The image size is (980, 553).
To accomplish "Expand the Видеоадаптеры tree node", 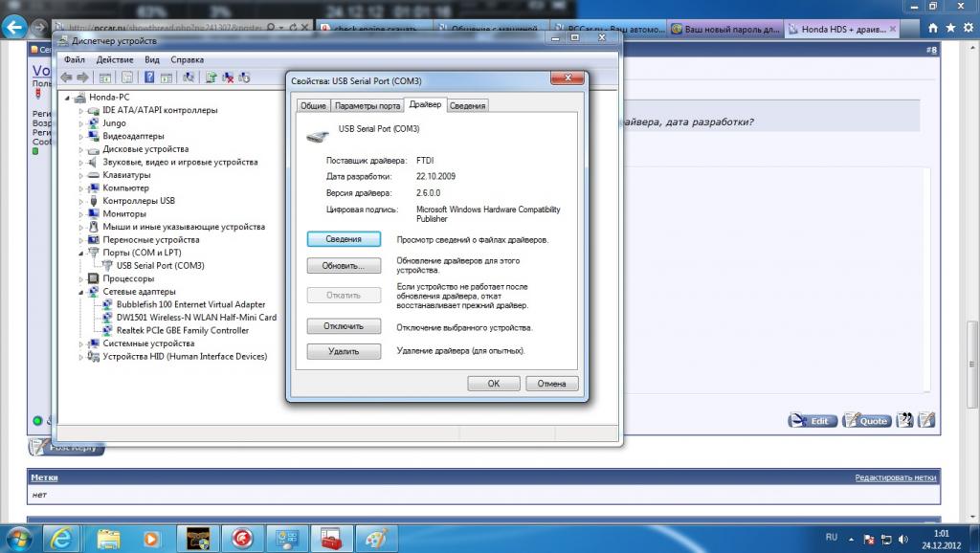I will coord(81,137).
